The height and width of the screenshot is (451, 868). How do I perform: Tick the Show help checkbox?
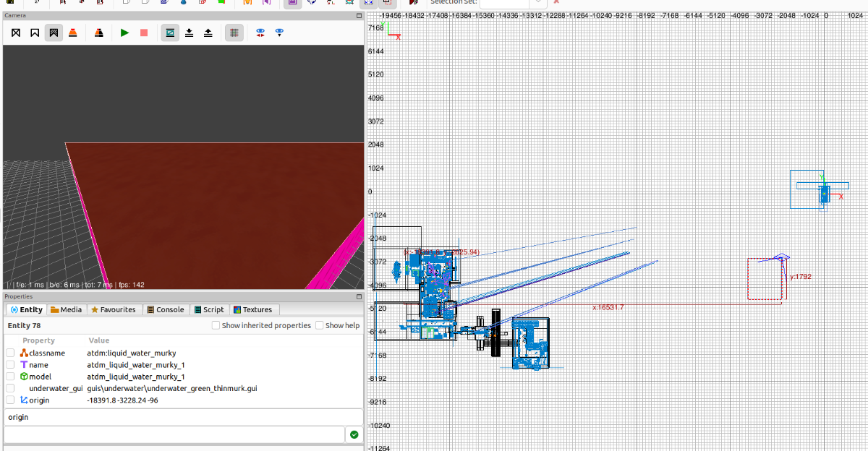320,325
